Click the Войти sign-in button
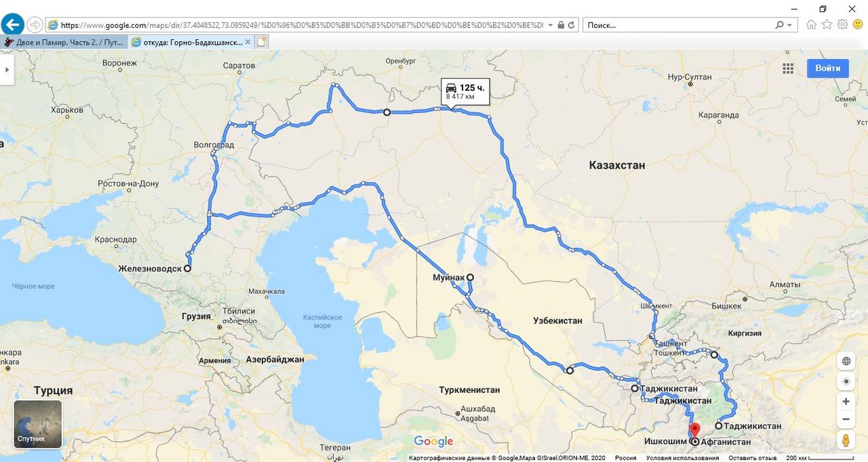Viewport: 868px width, 462px height. click(827, 68)
